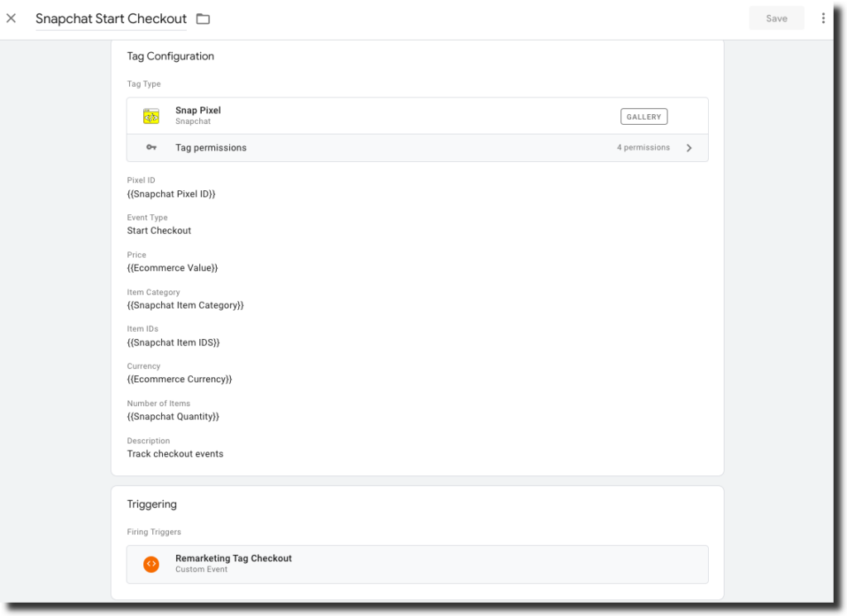Screen dimensions: 847x616
Task: Click the key icon for tag permissions
Action: [x=151, y=148]
